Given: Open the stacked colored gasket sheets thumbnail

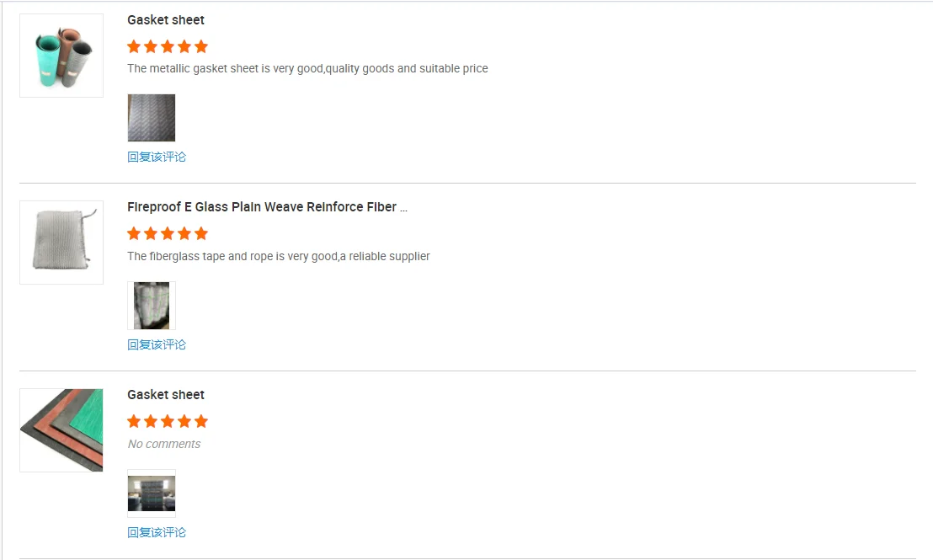Looking at the screenshot, I should click(61, 430).
